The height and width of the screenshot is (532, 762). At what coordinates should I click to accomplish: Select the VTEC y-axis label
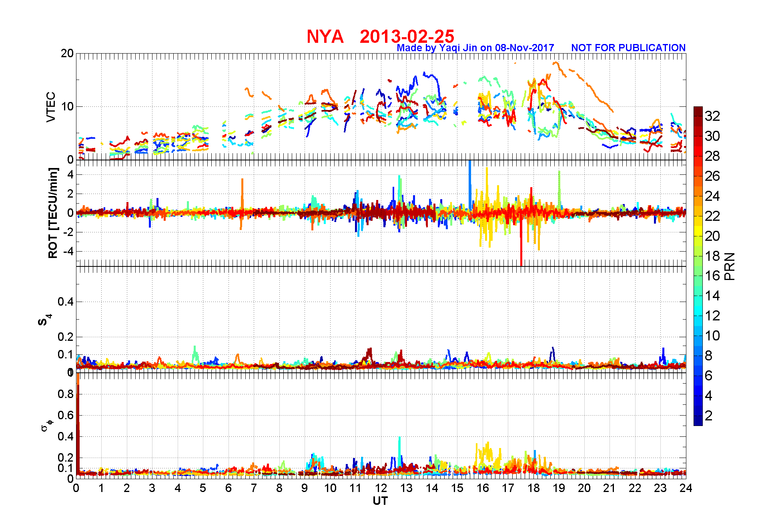[51, 107]
